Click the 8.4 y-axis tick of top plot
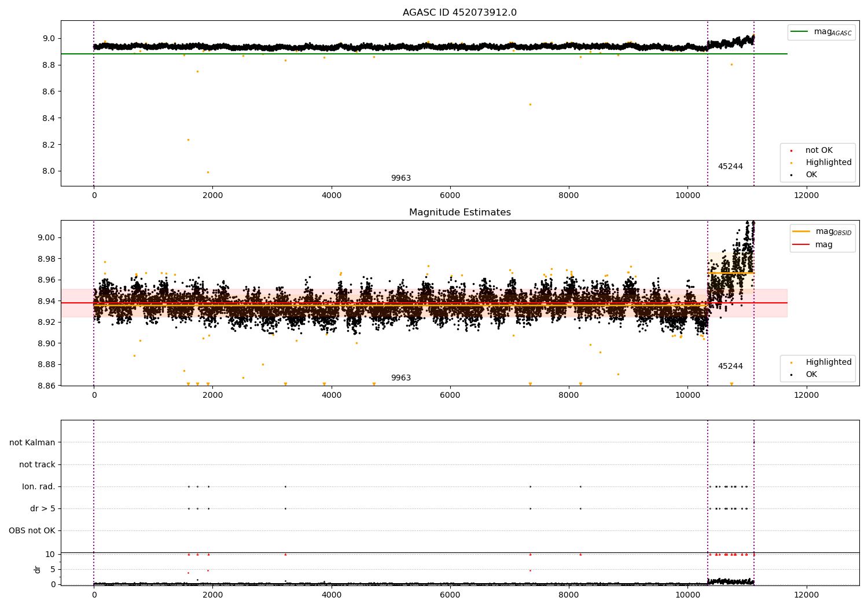This screenshot has width=868, height=608. coord(49,118)
